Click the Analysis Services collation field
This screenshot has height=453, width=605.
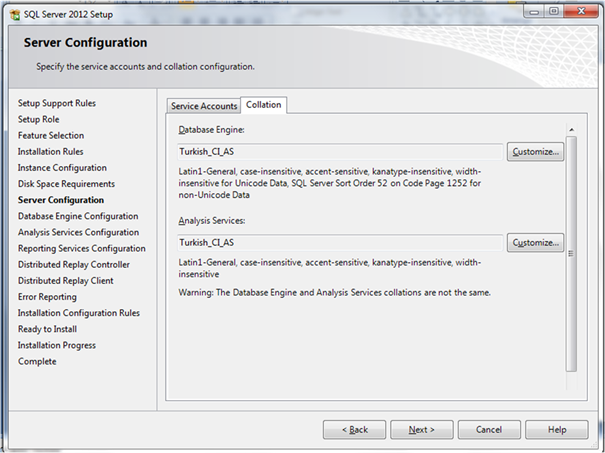coord(340,243)
